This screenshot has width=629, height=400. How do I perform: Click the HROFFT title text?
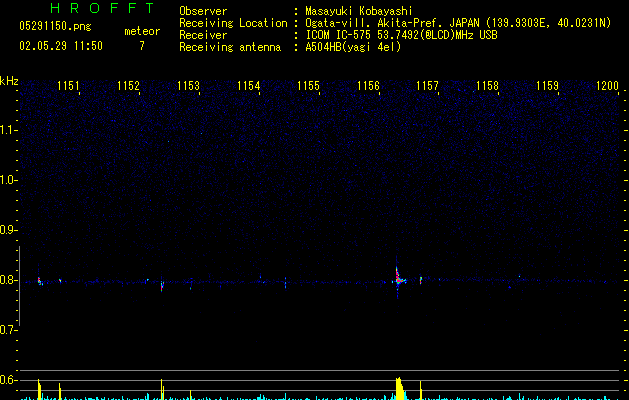(102, 8)
